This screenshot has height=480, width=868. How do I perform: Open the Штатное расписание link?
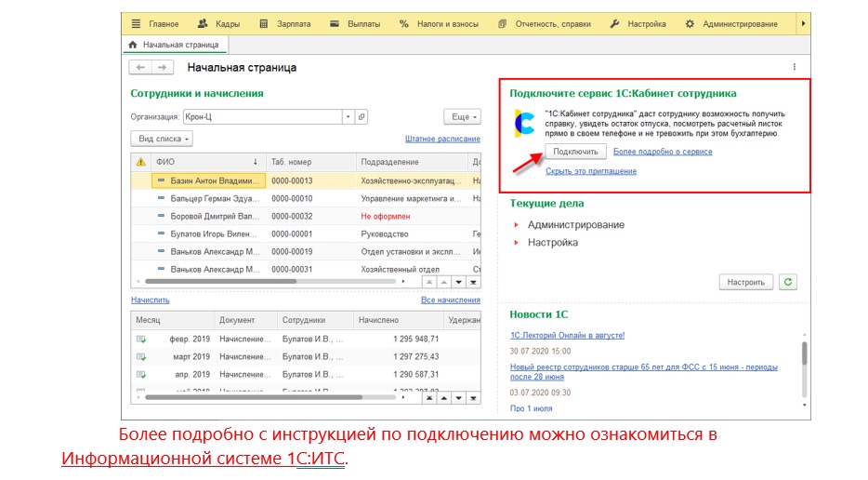442,139
